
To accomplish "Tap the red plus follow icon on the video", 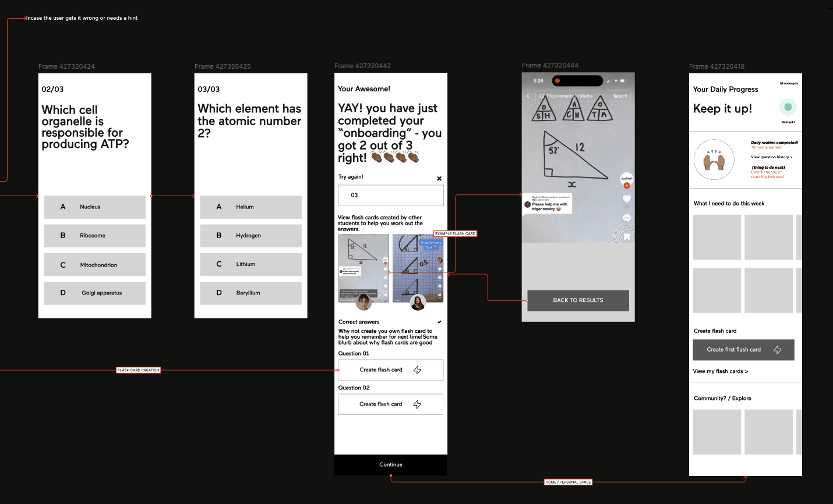I will (627, 186).
